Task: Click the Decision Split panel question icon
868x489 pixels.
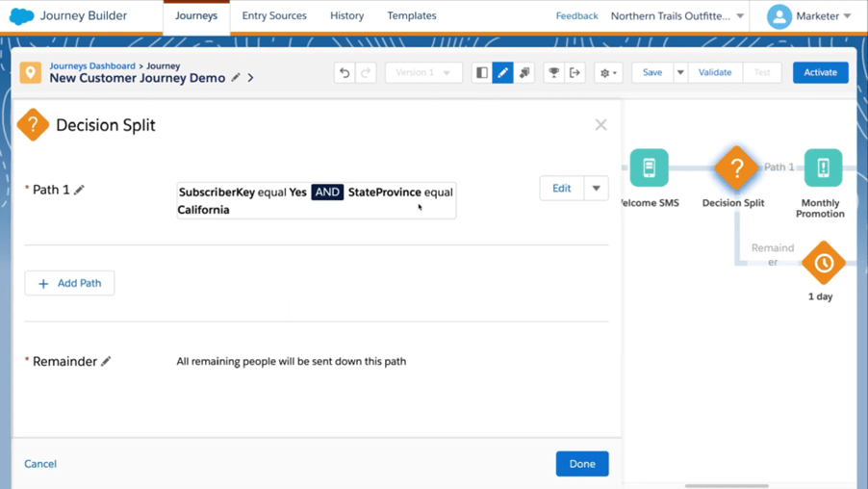Action: pos(34,124)
